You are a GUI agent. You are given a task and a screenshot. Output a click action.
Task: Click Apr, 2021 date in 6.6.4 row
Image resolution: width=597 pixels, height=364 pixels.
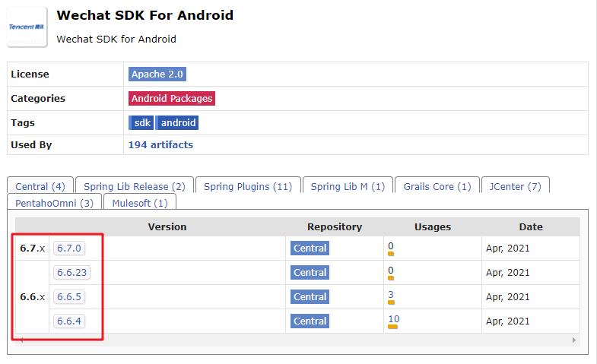click(507, 321)
